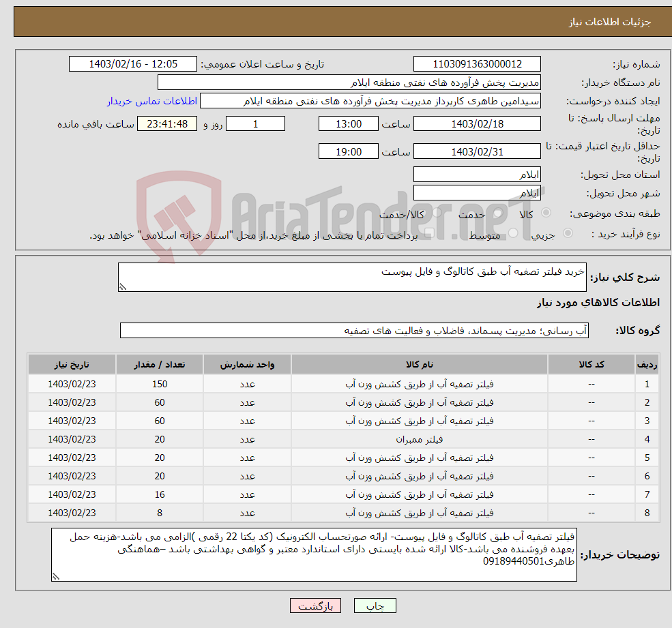Select the خدمت radio button
672x628 pixels.
tap(497, 213)
